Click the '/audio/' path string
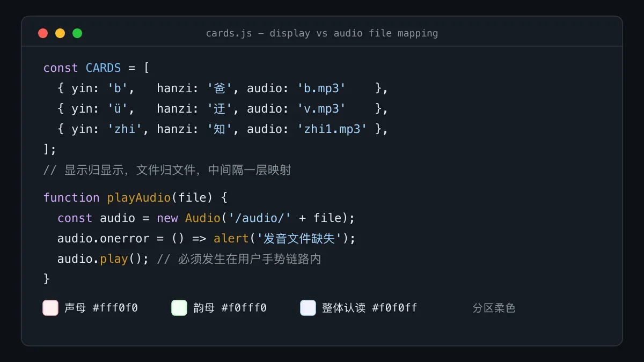This screenshot has width=644, height=362. click(x=260, y=218)
